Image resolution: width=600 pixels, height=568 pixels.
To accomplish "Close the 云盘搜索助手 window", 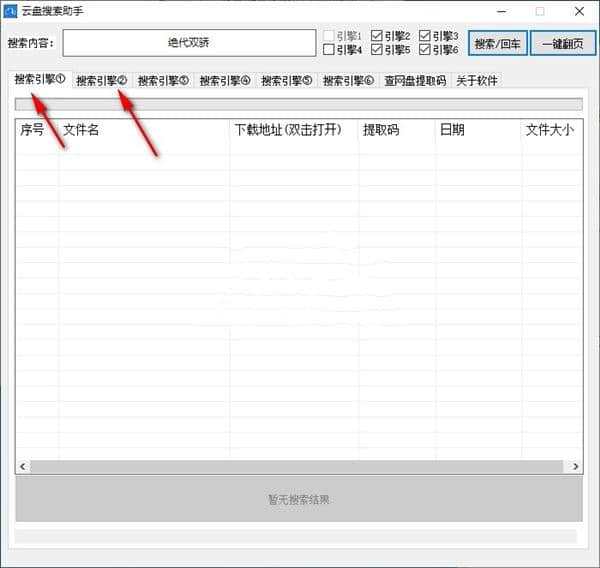I will point(579,11).
